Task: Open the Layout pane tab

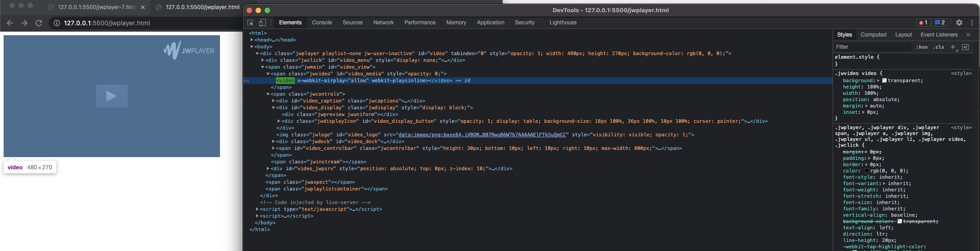Action: 903,35
